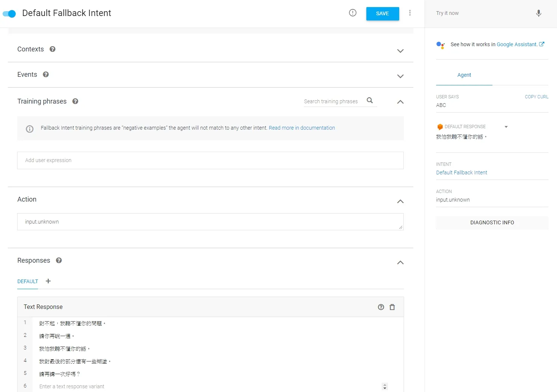The image size is (557, 392).
Task: Delete the Text Response with trash icon
Action: (x=392, y=307)
